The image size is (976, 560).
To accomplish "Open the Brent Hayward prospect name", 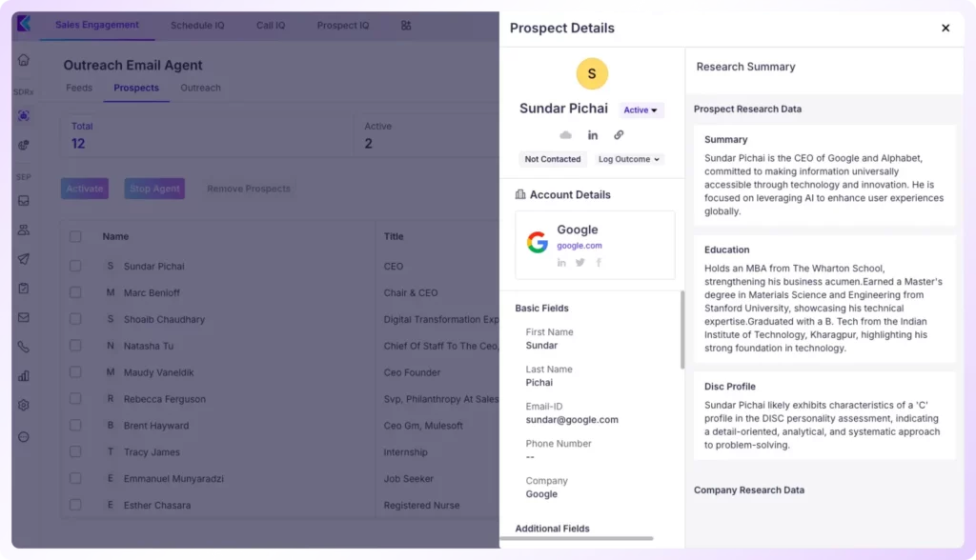I will [x=156, y=426].
